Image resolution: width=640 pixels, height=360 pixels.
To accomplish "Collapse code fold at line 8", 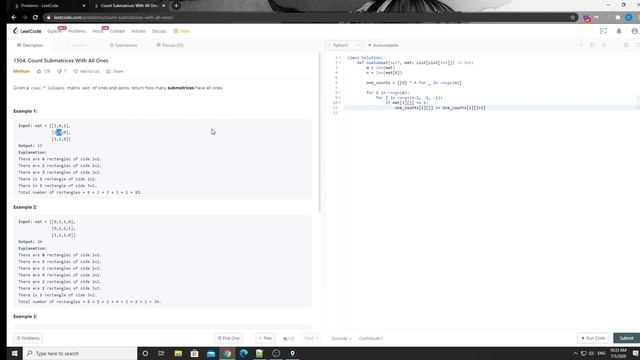I will pos(340,93).
